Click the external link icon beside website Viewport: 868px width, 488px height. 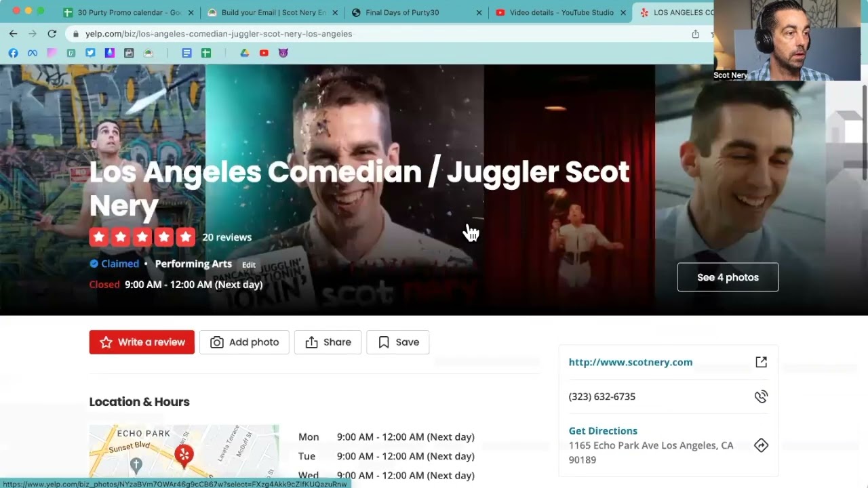(x=761, y=362)
